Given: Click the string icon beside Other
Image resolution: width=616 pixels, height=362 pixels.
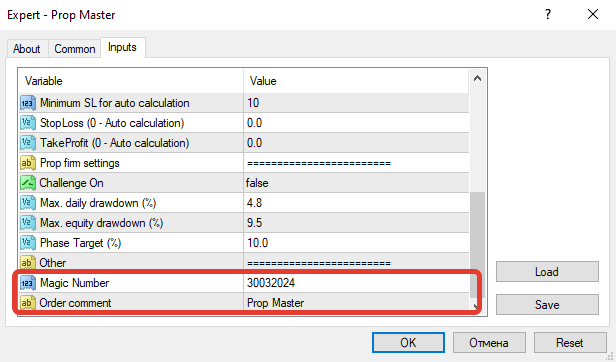Looking at the screenshot, I should tap(28, 263).
